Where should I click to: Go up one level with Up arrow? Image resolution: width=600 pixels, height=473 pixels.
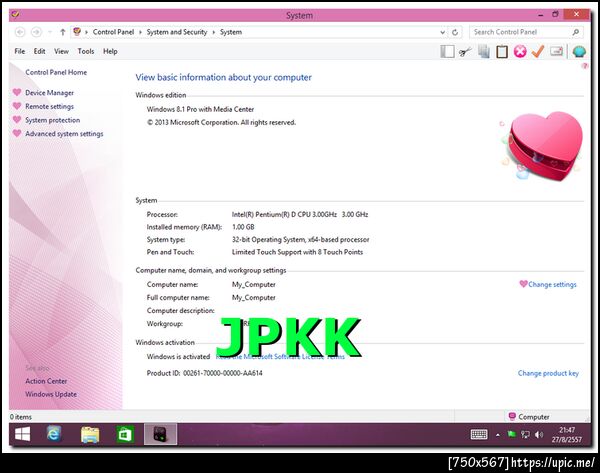[63, 32]
